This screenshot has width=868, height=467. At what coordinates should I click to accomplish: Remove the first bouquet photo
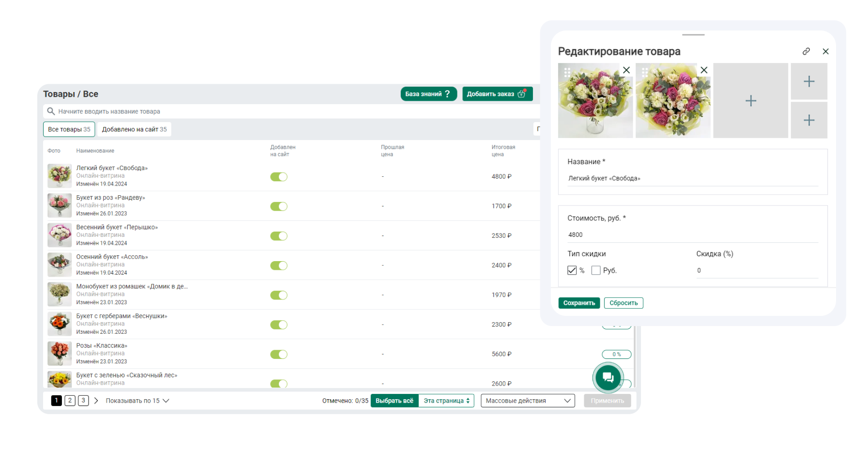[626, 70]
